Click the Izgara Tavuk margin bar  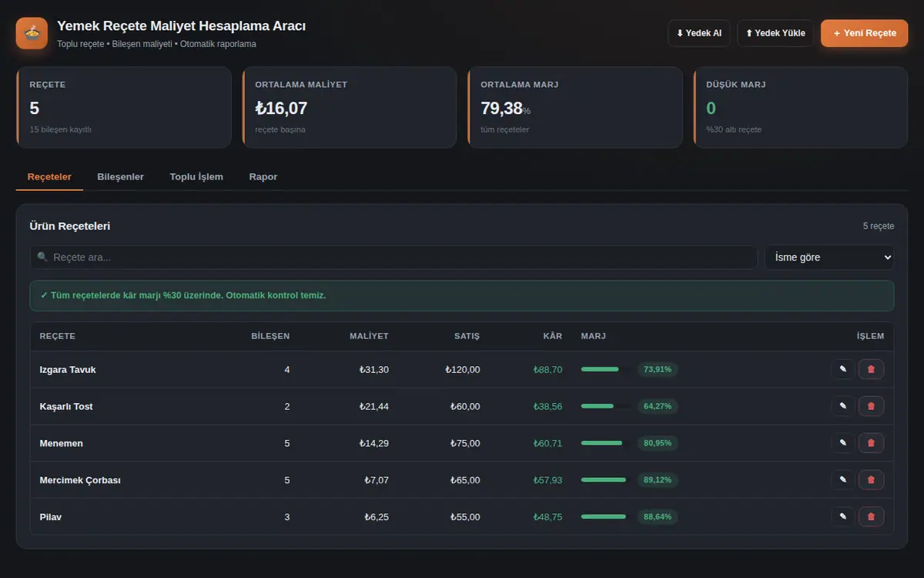tap(605, 369)
